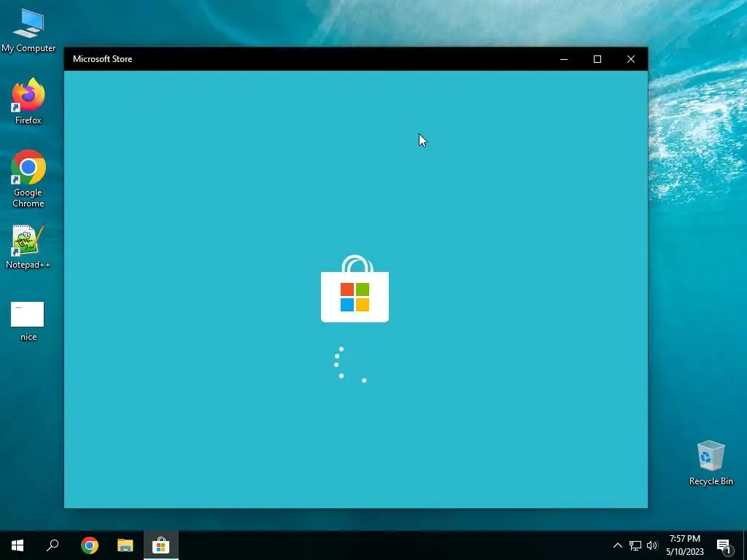Click the Microsoft Store title text
Screen dimensions: 747x560
pos(102,59)
